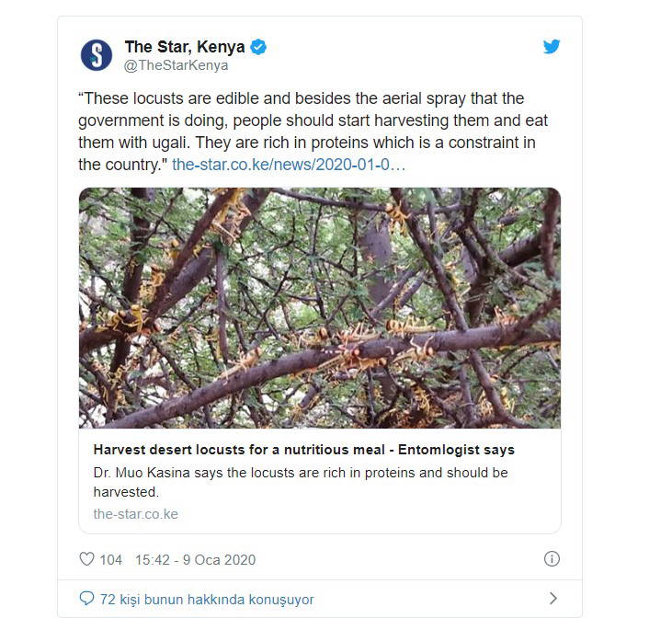Open 72 kişi bunun hakkında konuşuyor
This screenshot has width=672, height=630.
pyautogui.click(x=207, y=599)
